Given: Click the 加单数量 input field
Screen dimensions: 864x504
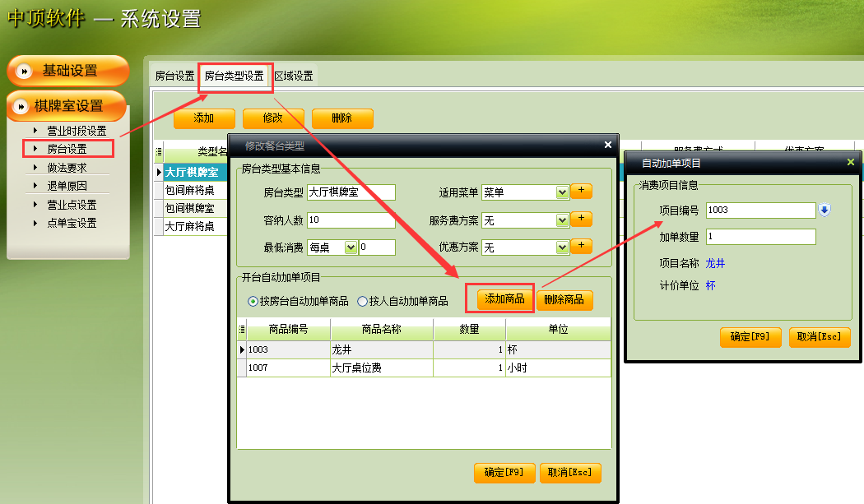Looking at the screenshot, I should 761,236.
